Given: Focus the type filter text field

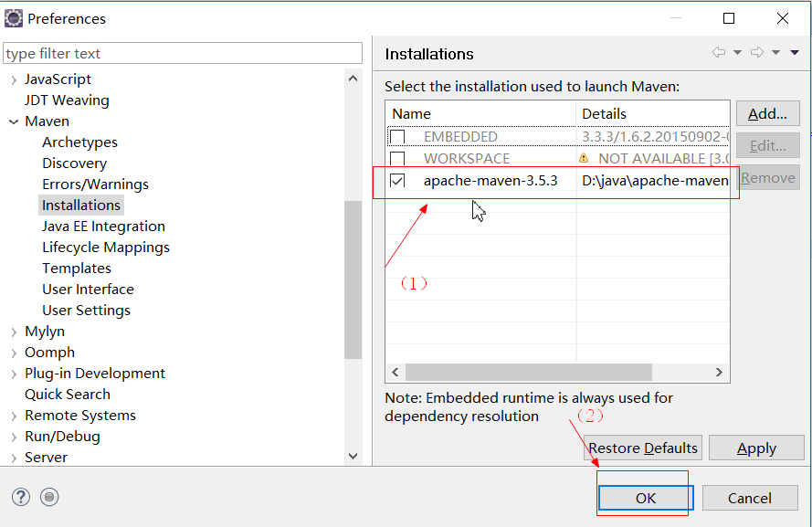Looking at the screenshot, I should coord(183,53).
